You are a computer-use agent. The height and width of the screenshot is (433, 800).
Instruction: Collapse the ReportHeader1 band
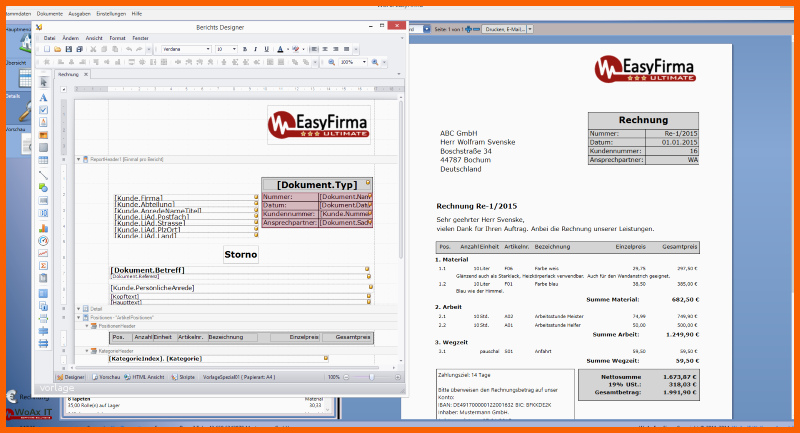pyautogui.click(x=79, y=159)
